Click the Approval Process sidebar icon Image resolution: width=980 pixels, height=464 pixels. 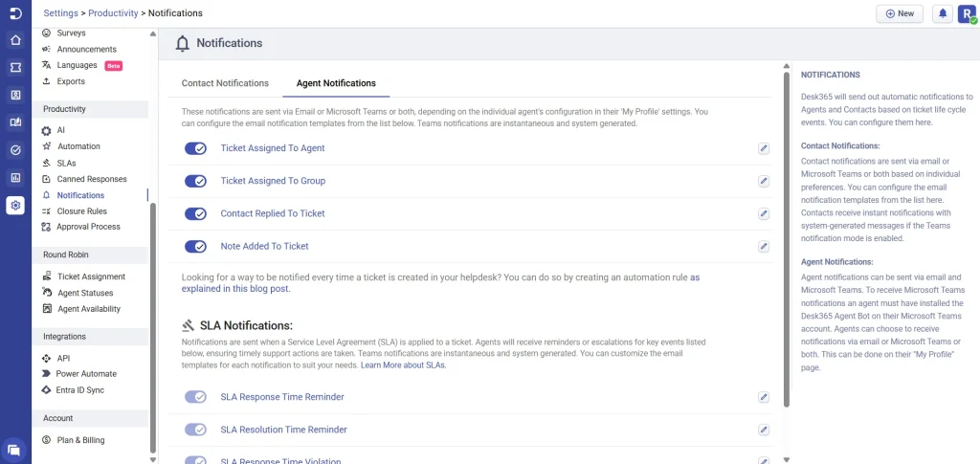(46, 227)
